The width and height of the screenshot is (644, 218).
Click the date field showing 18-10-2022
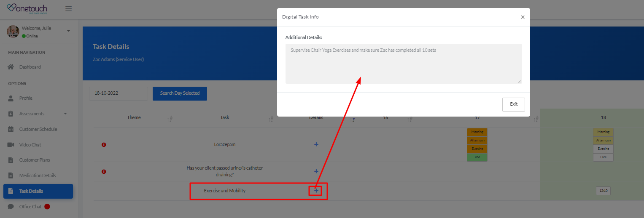tap(119, 93)
